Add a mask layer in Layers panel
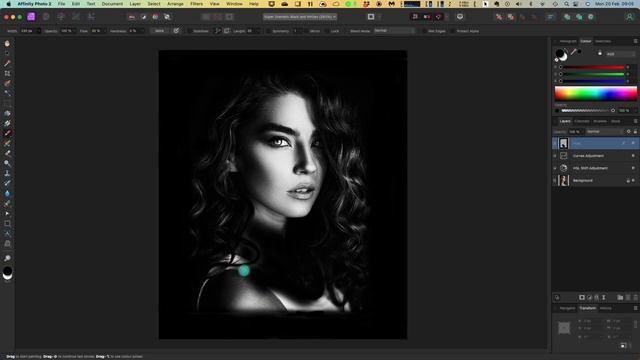 [582, 298]
